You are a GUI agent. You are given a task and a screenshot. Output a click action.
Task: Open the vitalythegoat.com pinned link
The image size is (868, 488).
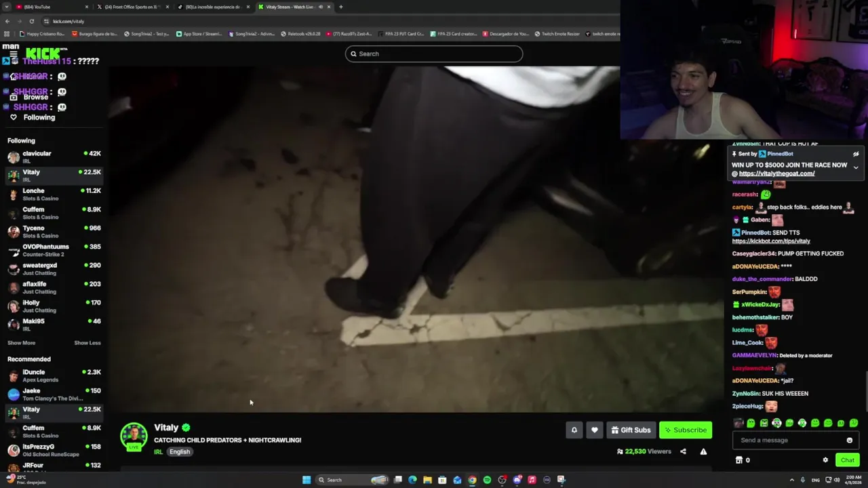(776, 174)
